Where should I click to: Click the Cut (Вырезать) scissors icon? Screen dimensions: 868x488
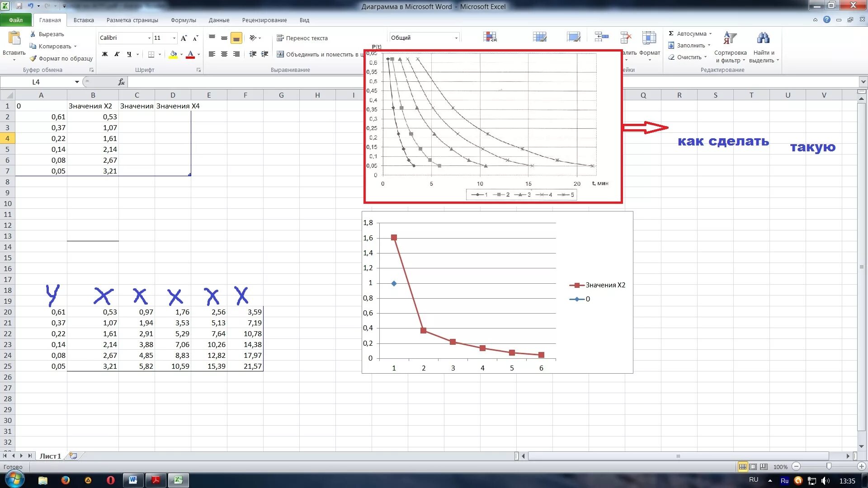(x=33, y=34)
